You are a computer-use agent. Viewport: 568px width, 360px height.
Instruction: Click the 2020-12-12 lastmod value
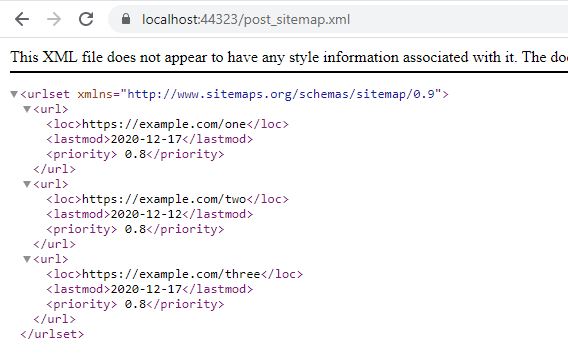pyautogui.click(x=146, y=214)
